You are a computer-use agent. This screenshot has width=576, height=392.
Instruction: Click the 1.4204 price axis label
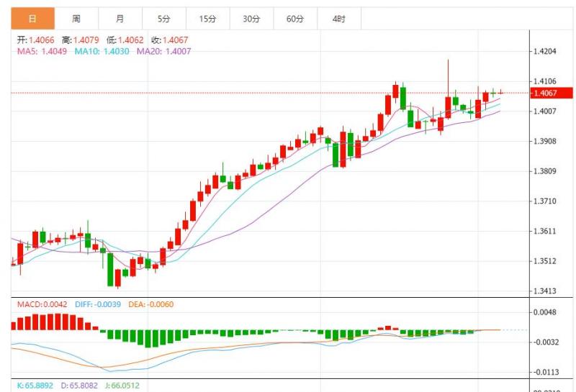(x=545, y=51)
